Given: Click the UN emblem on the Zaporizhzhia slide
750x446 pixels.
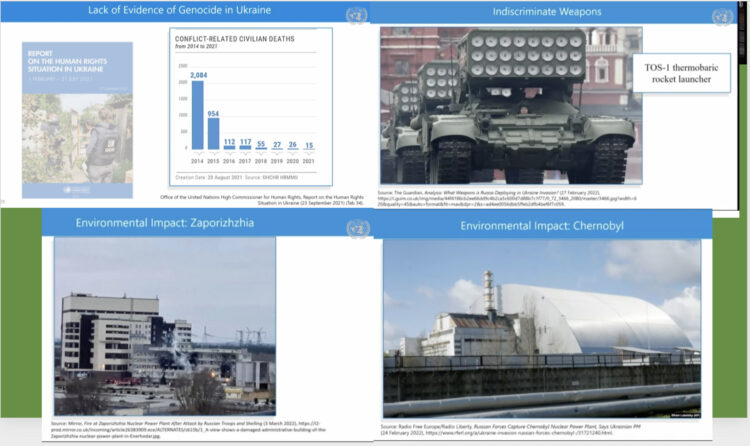Looking at the screenshot, I should click(356, 228).
